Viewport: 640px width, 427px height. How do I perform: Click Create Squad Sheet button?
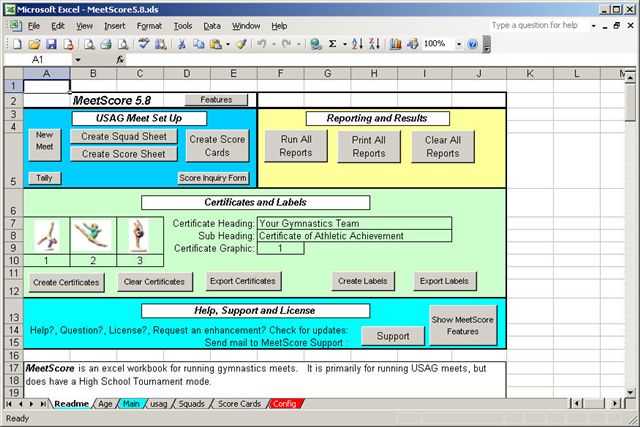124,136
